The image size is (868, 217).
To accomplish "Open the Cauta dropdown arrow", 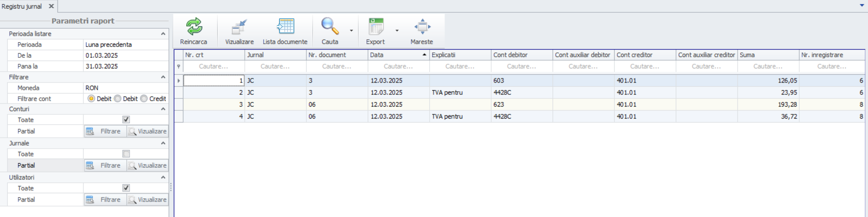I will coord(351,31).
